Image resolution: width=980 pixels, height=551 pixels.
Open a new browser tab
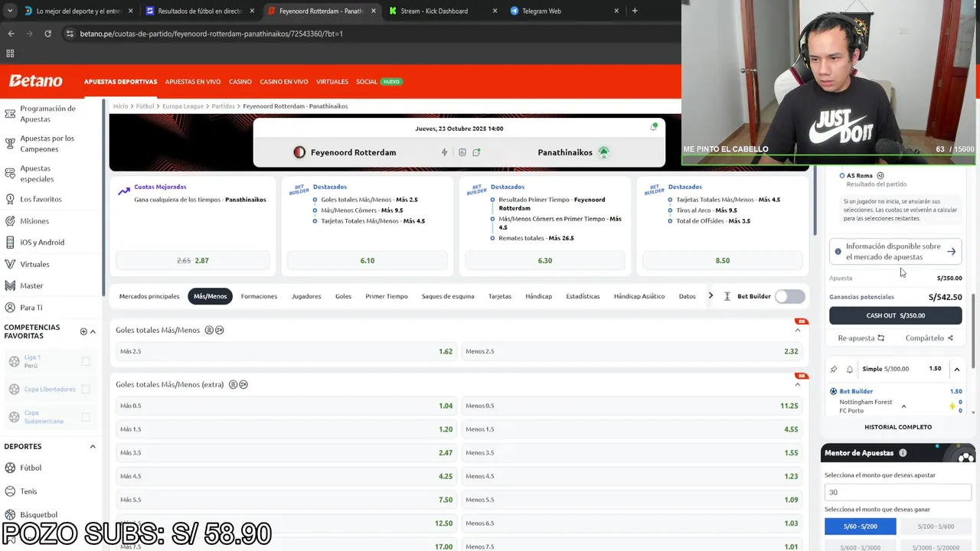coord(635,11)
